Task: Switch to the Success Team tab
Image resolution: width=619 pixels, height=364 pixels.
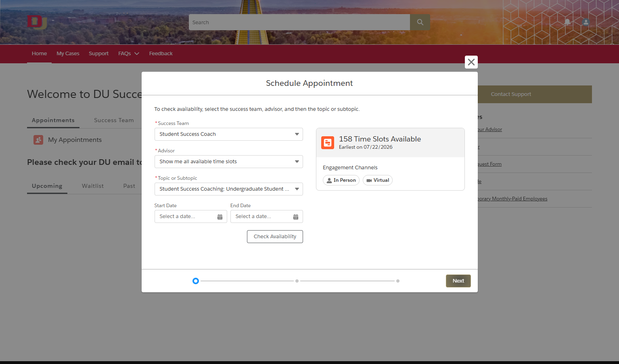Action: pos(114,120)
